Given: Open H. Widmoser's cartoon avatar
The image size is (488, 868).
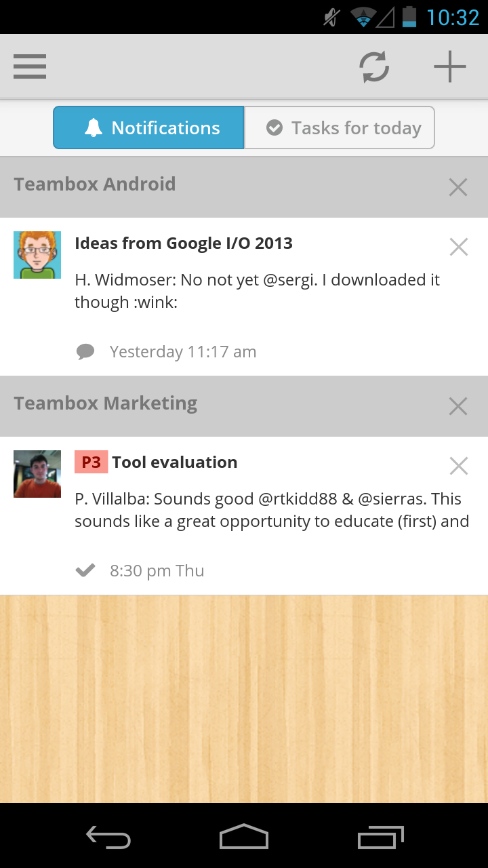Looking at the screenshot, I should pos(37,255).
